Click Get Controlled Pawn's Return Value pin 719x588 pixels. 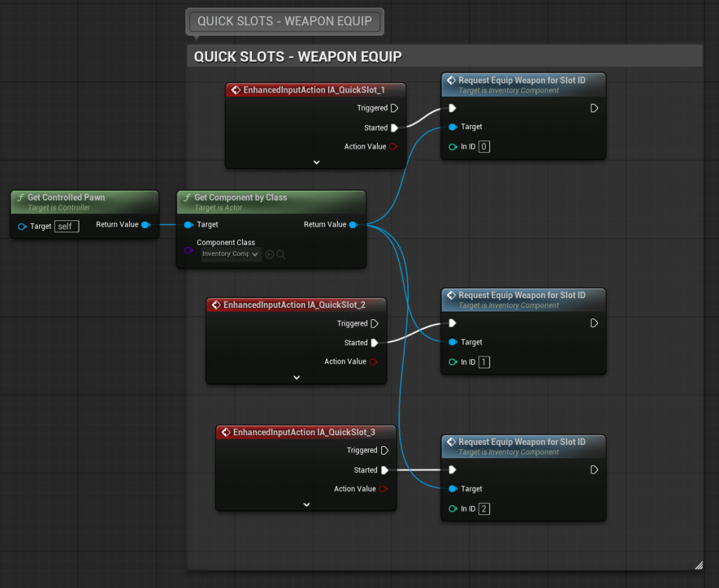click(x=145, y=225)
